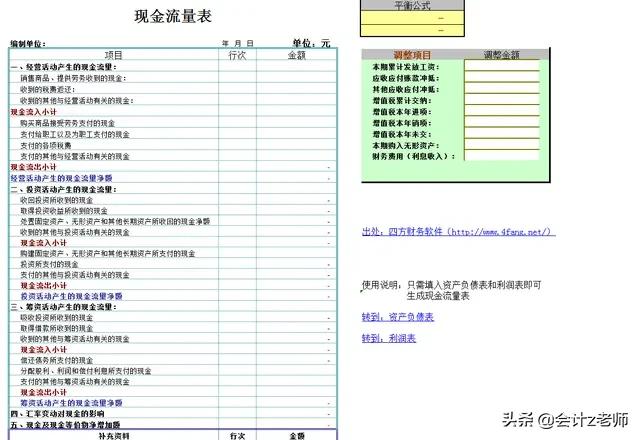Select row 支付的其他与投资活动有关的现金
This screenshot has width=640, height=440.
point(173,275)
